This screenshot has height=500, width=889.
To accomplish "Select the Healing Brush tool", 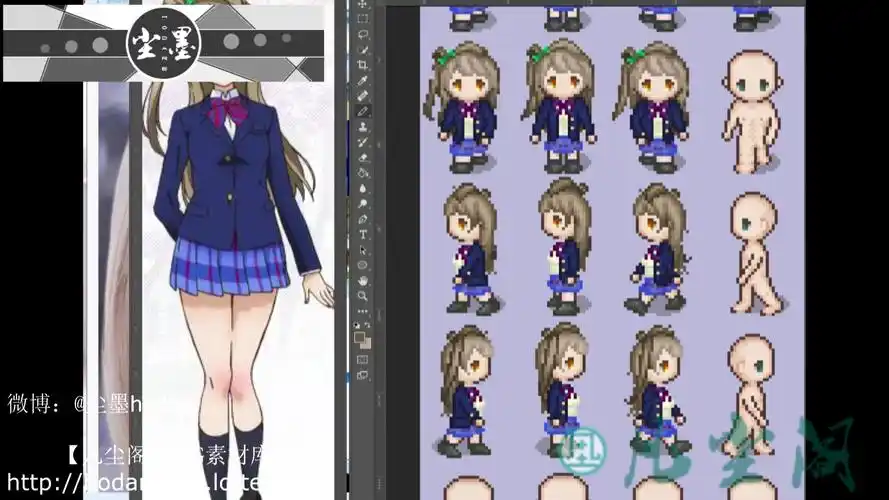I will coord(363,96).
